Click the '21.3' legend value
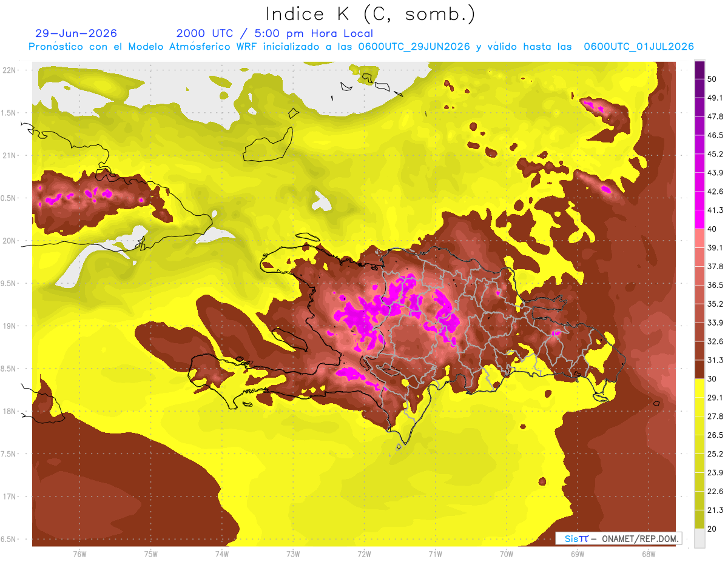The height and width of the screenshot is (562, 728). 715,510
